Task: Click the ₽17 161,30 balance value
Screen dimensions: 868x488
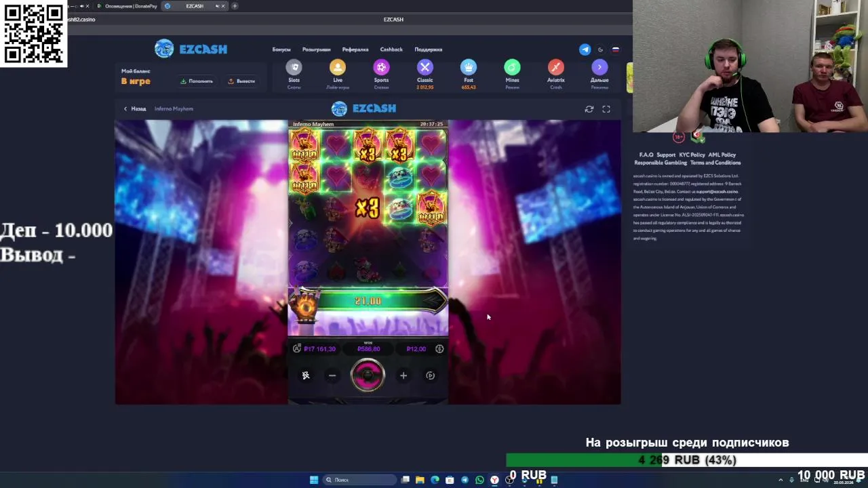Action: point(319,349)
